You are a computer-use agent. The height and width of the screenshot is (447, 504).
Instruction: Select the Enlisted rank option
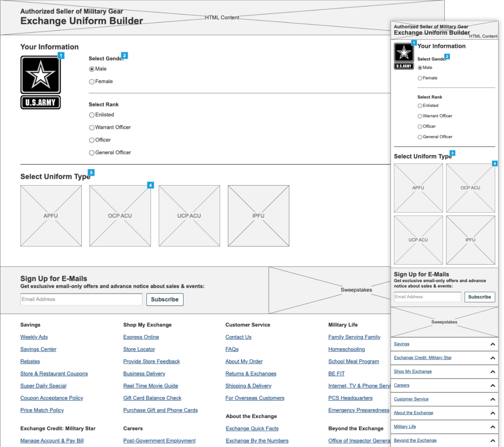coord(92,115)
